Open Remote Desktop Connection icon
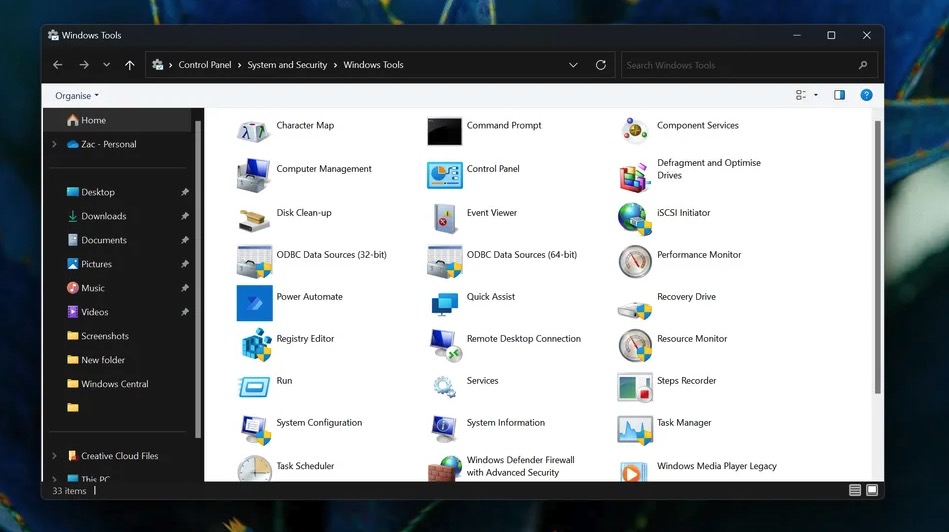 coord(445,346)
